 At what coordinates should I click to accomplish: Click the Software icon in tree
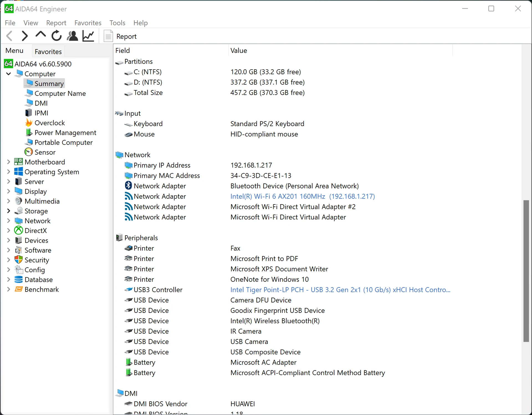[18, 250]
